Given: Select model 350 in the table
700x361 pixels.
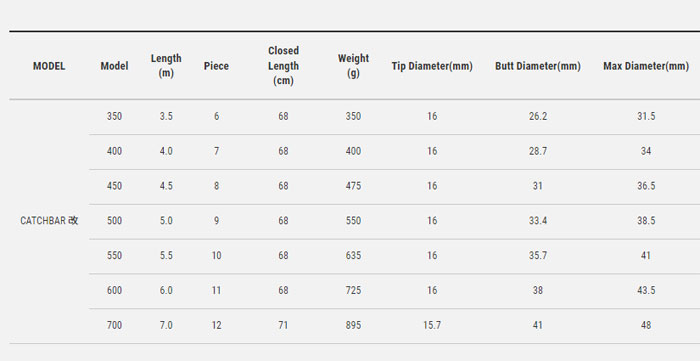Looking at the screenshot, I should (x=114, y=116).
